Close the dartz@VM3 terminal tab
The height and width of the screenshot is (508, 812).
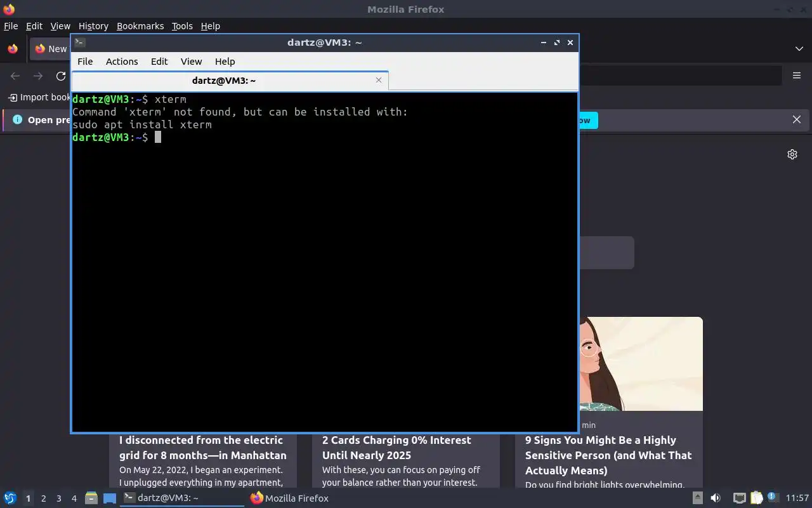click(379, 80)
